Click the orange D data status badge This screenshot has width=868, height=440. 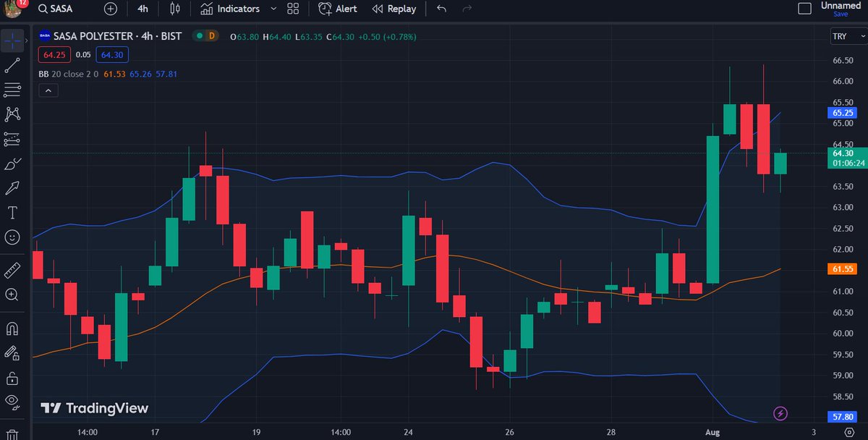click(x=212, y=35)
